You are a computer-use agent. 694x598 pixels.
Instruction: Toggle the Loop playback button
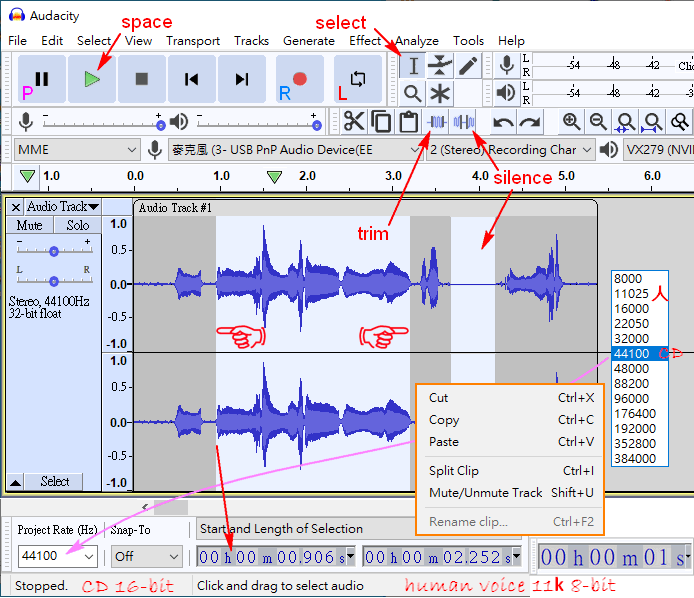pyautogui.click(x=358, y=79)
